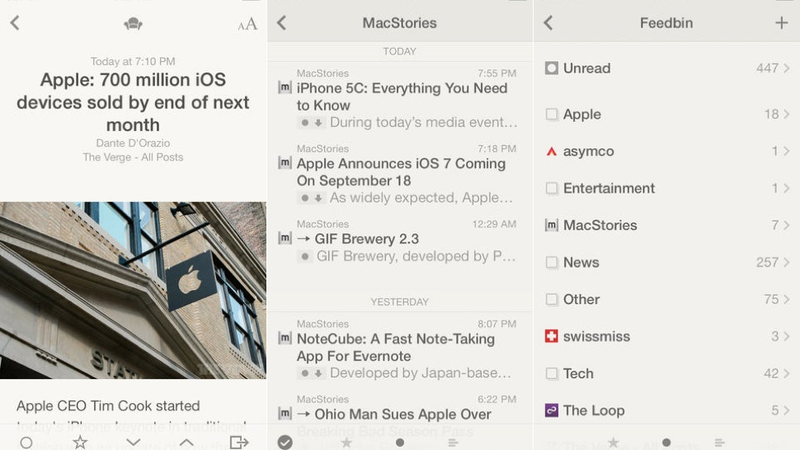Expand The Loop row chevron

[786, 410]
